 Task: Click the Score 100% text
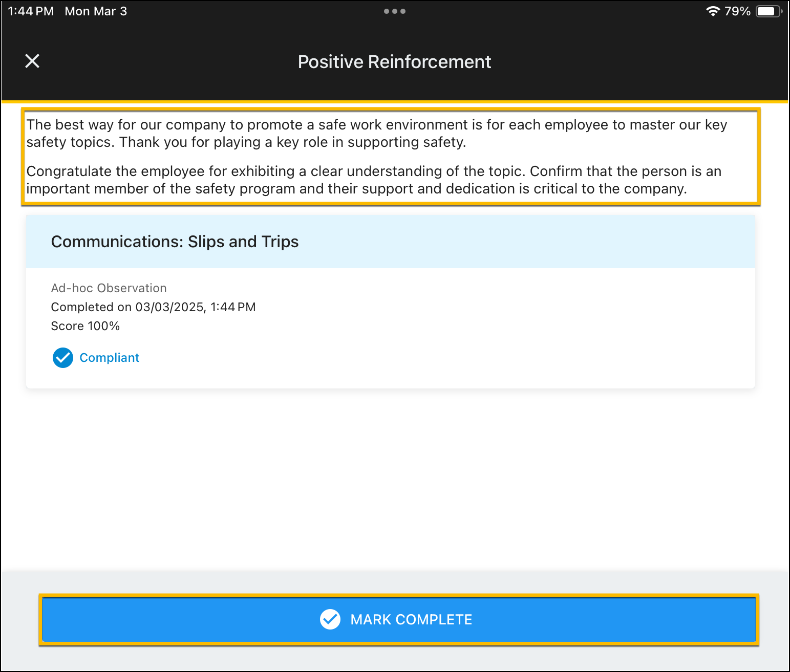(85, 326)
